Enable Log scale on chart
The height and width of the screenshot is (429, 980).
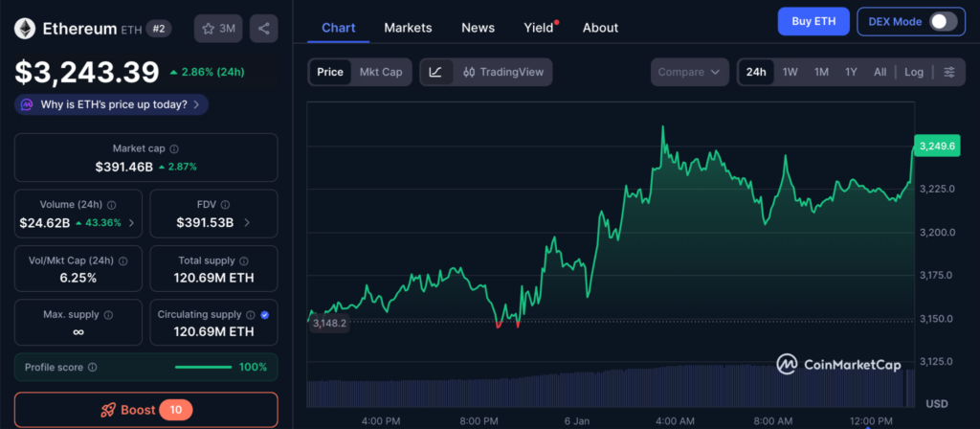[x=914, y=72]
